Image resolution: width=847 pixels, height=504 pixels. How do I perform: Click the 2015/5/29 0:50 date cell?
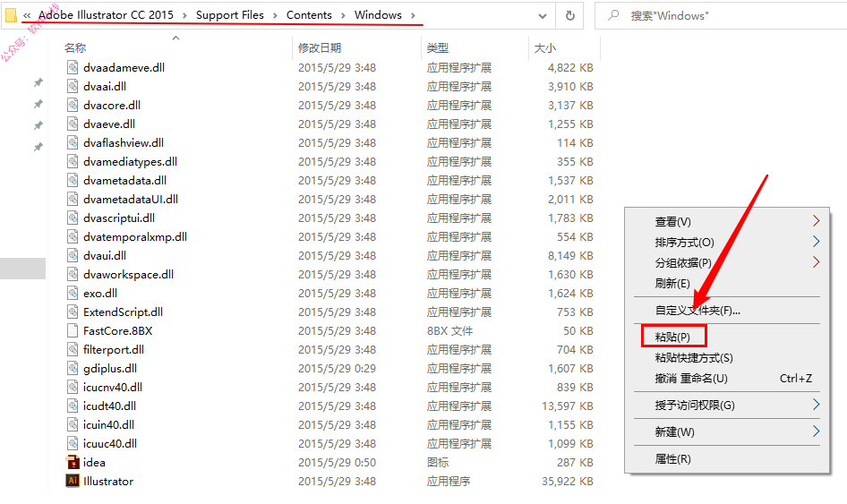click(337, 463)
